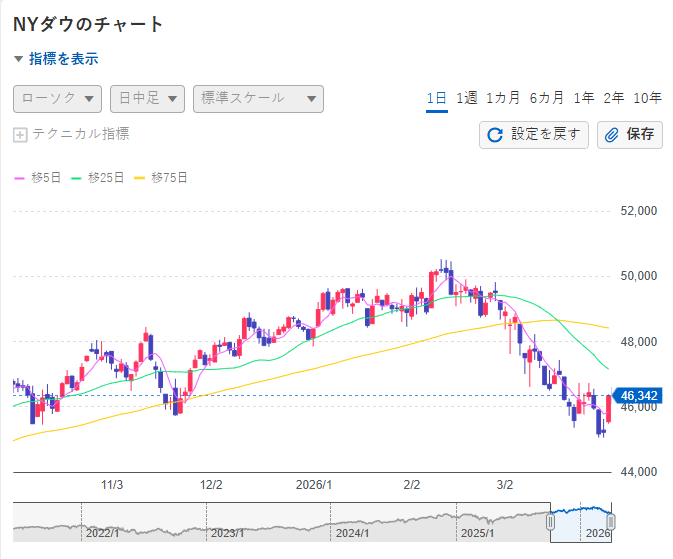Click the 保存 save button
The width and height of the screenshot is (673, 559).
coord(630,135)
